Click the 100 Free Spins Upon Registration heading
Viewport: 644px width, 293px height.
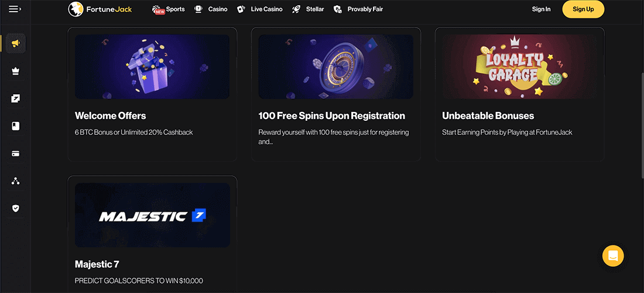coord(332,116)
